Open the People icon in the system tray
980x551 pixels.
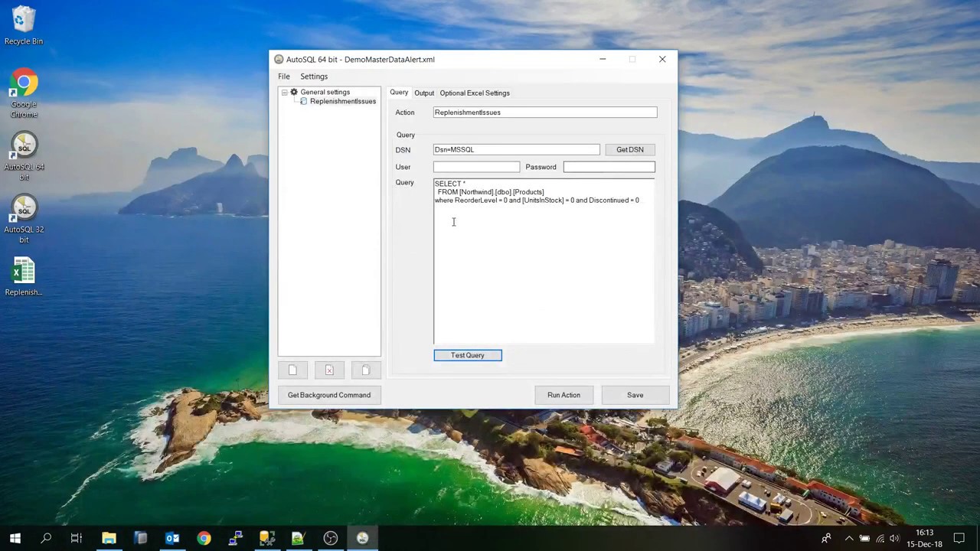826,538
